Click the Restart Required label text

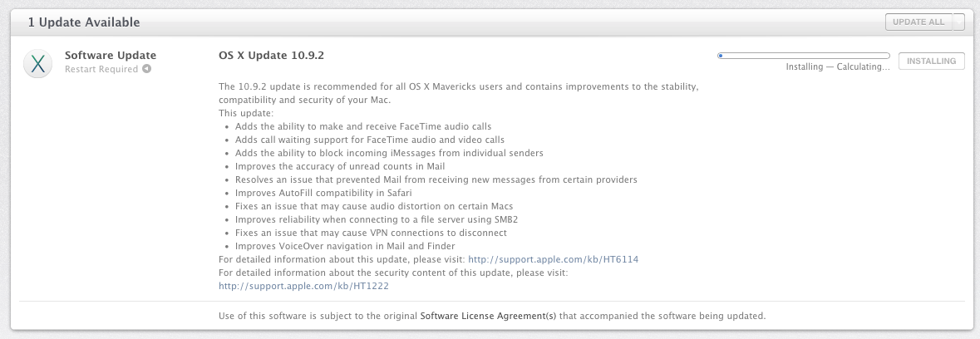101,69
